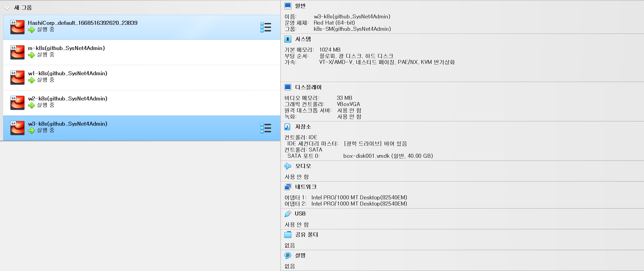Viewport: 644px width, 271px height.
Task: Click the 시스템 section chip icon
Action: 288,39
